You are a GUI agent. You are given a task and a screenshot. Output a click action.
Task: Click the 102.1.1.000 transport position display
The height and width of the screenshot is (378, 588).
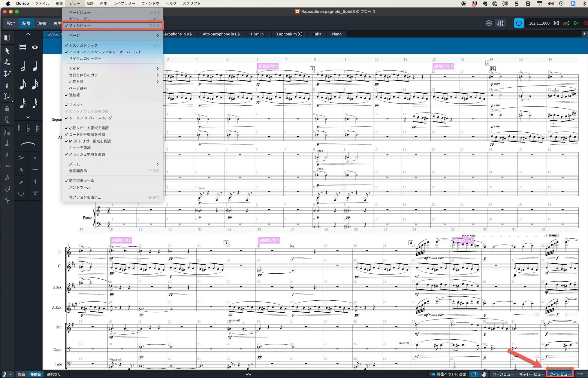point(539,23)
